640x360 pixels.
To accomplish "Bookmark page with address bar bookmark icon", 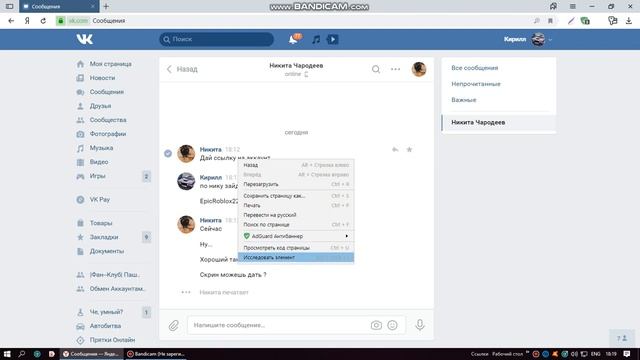I will 550,21.
